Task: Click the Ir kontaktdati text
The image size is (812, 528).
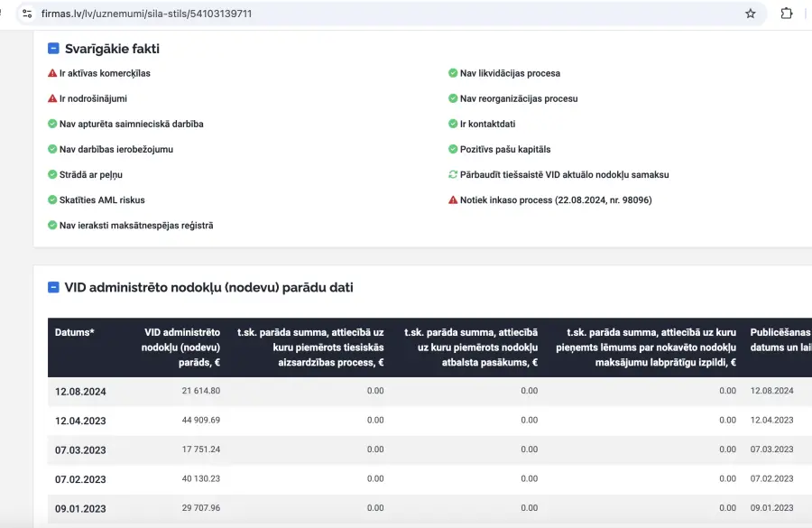Action: [488, 125]
